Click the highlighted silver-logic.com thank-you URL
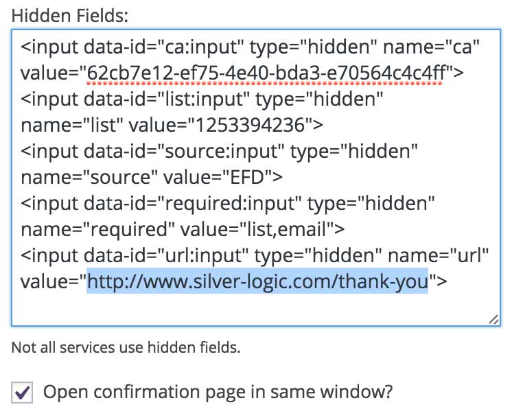Screen dimensions: 512x420 pyautogui.click(x=257, y=280)
